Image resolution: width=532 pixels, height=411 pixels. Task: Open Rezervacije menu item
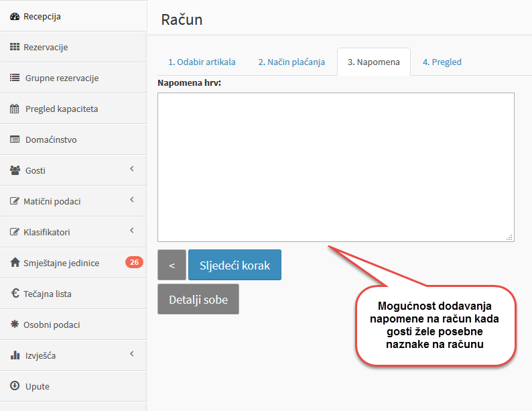pyautogui.click(x=74, y=47)
